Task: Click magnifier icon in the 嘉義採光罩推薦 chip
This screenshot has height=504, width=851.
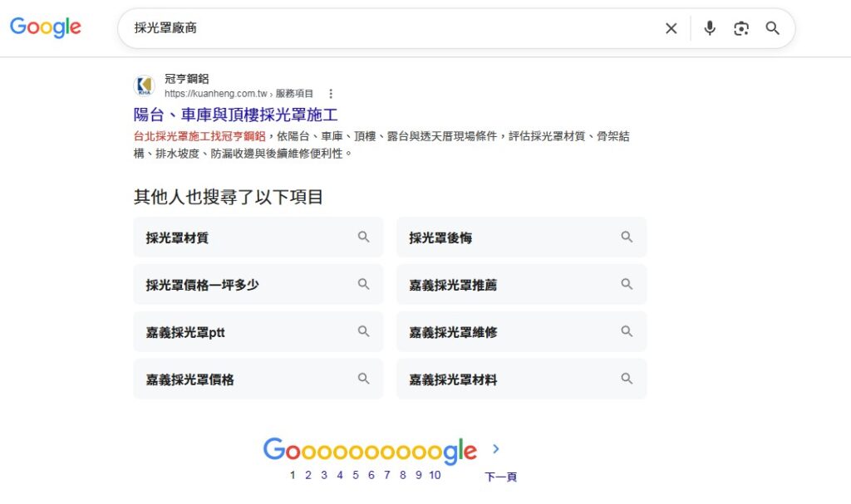Action: point(627,284)
